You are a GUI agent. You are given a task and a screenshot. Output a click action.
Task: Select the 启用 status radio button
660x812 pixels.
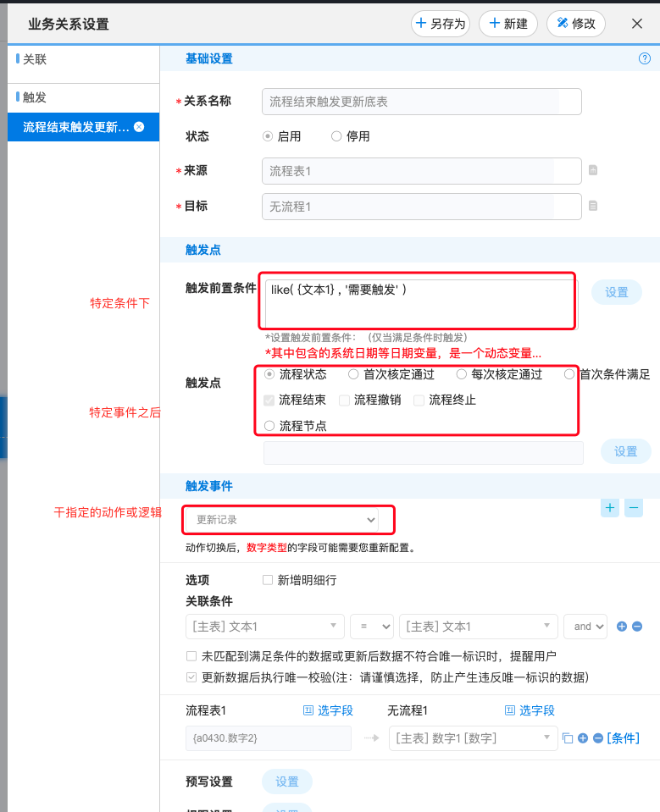268,136
